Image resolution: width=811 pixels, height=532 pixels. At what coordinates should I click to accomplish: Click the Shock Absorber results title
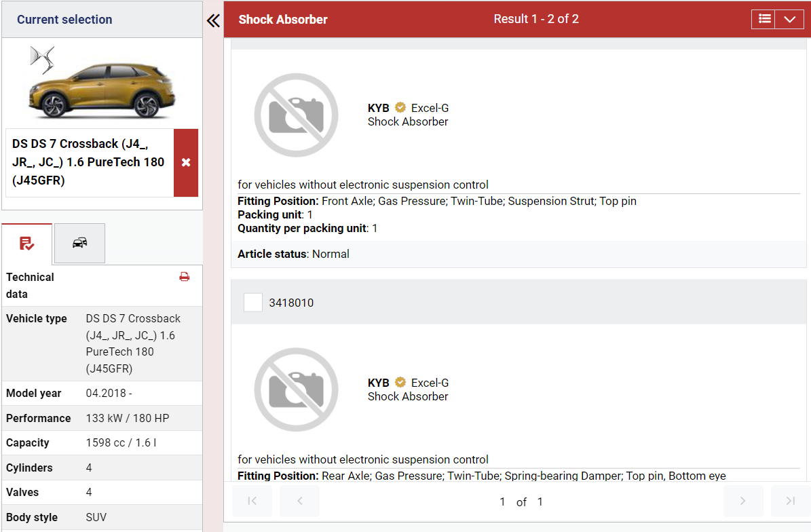pos(283,20)
